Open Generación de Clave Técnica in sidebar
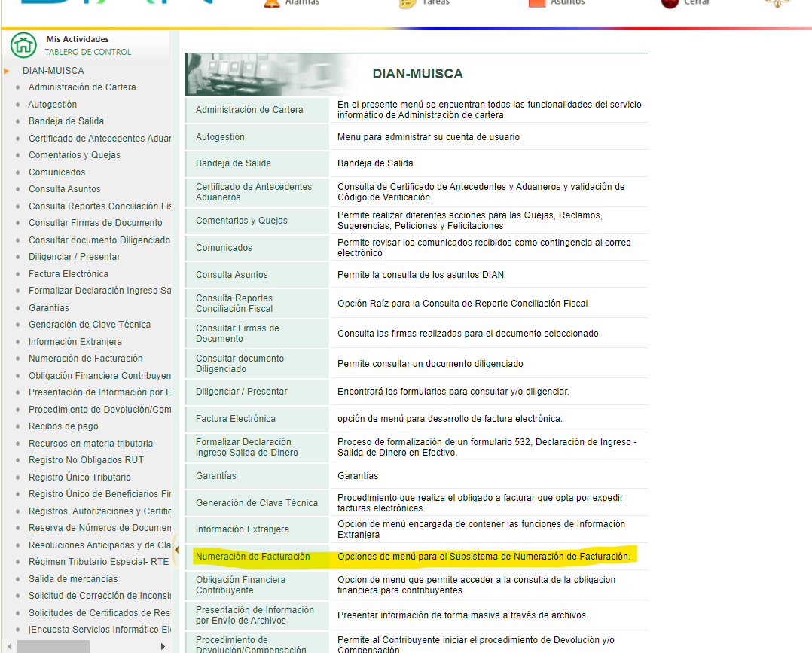 90,324
